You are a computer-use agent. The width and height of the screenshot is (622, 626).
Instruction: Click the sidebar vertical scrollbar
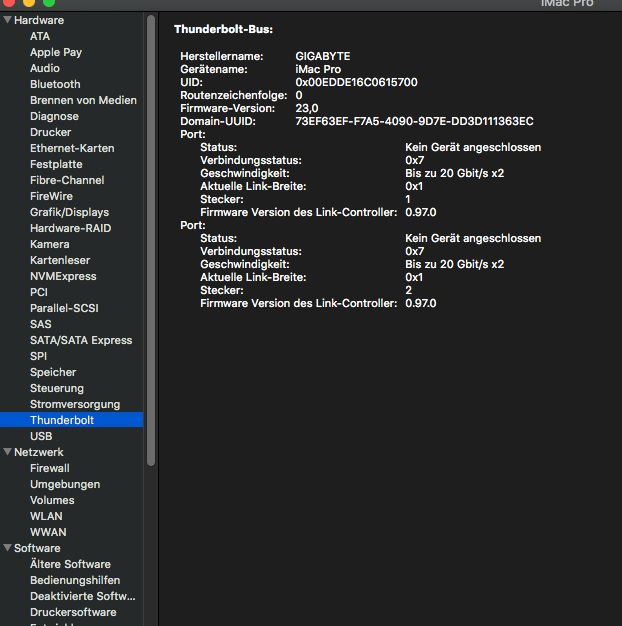pyautogui.click(x=151, y=240)
